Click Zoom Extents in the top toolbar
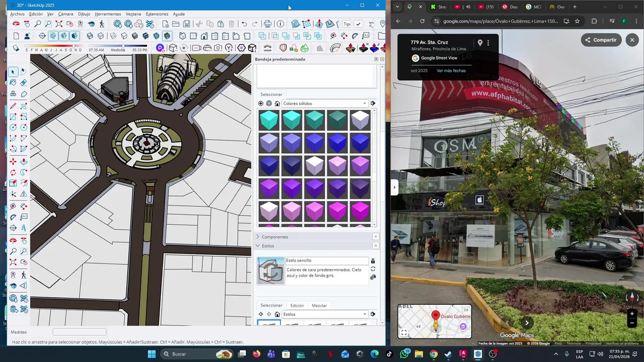The image size is (644, 362). [59, 24]
